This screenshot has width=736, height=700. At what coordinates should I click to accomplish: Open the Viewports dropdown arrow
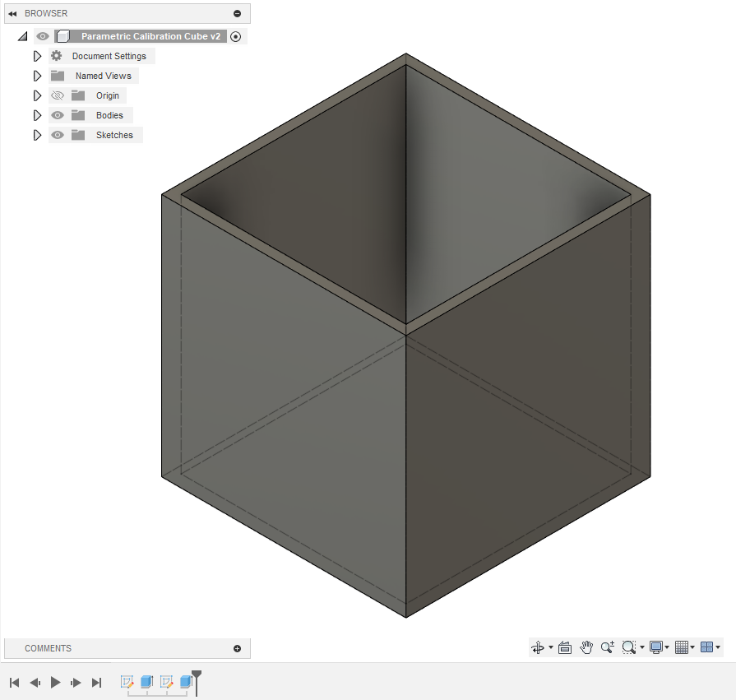[x=720, y=647]
